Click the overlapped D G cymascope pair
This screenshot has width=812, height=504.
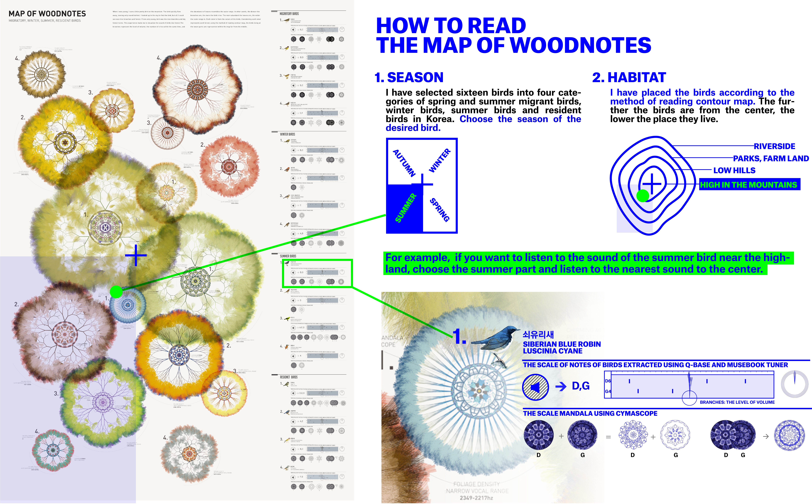tap(733, 435)
